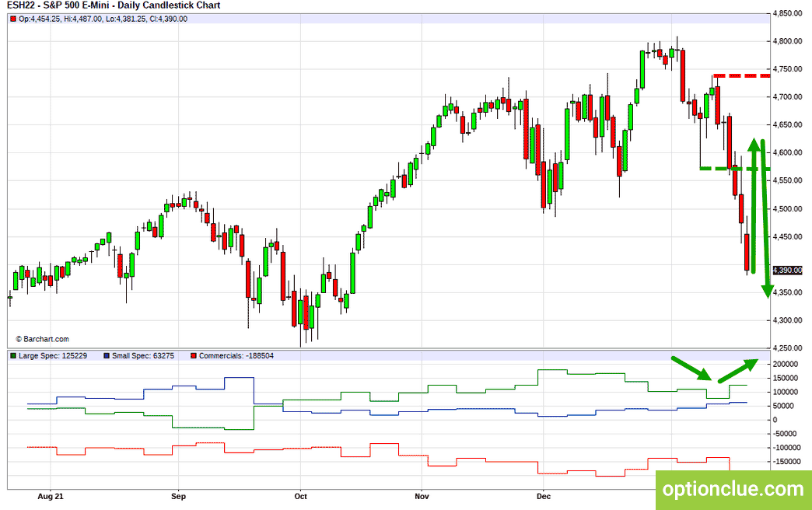Click the 4,650.00 price axis label
The height and width of the screenshot is (510, 812).
pyautogui.click(x=787, y=125)
